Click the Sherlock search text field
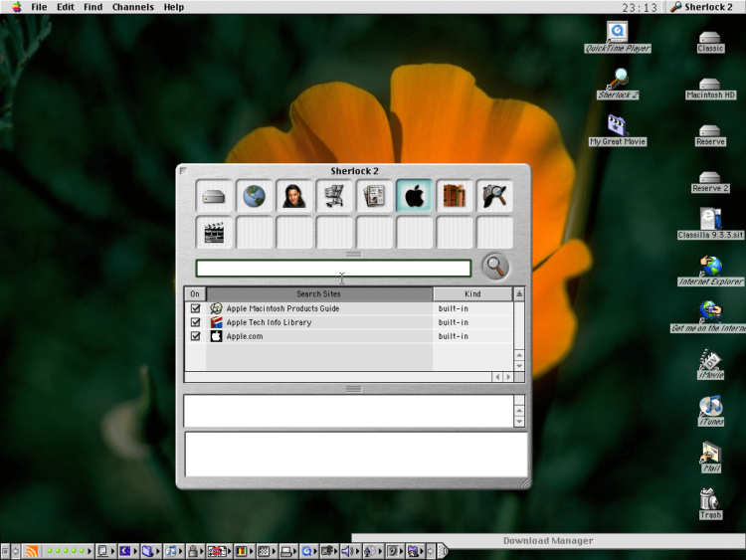746x560 pixels. pos(333,269)
